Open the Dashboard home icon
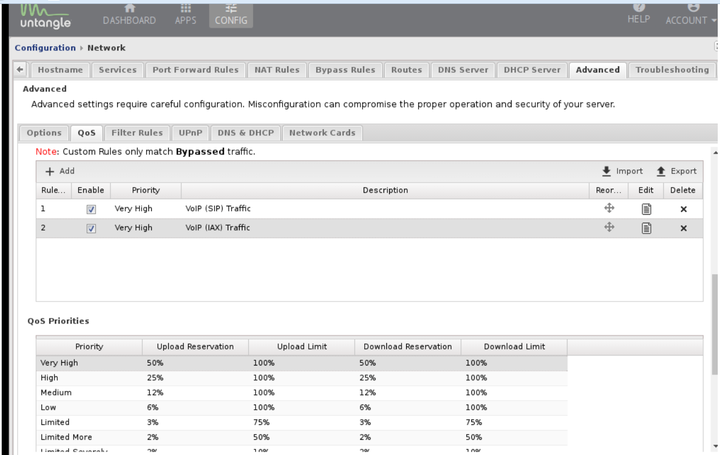 129,8
